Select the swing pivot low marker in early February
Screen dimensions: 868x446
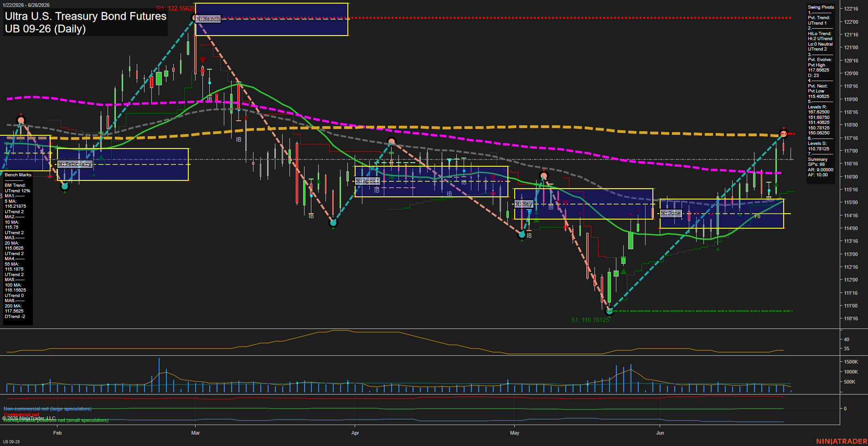pyautogui.click(x=65, y=186)
